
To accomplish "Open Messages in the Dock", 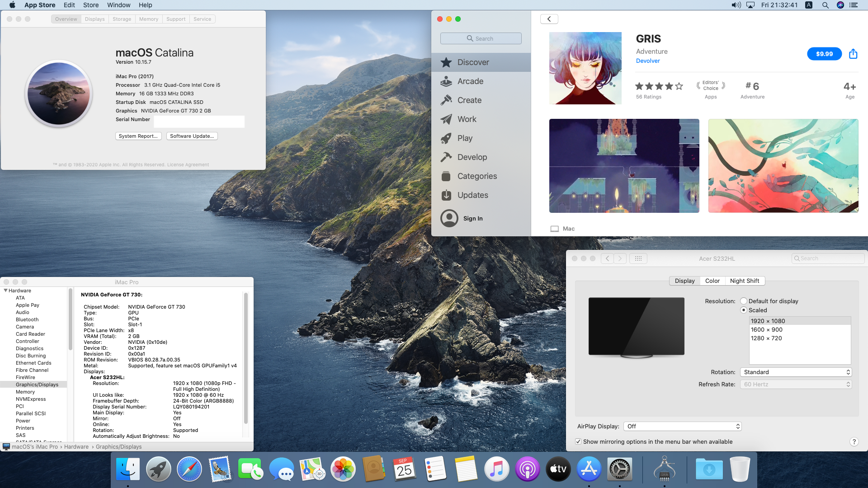I will [282, 469].
